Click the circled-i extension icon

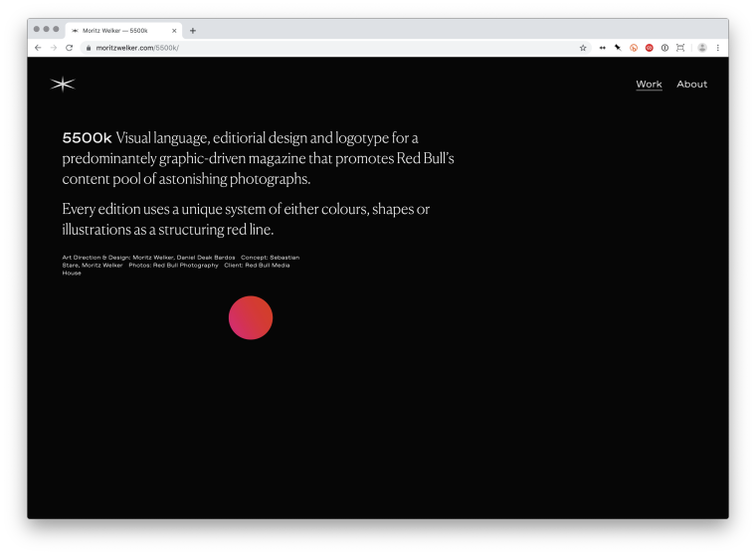pyautogui.click(x=664, y=48)
